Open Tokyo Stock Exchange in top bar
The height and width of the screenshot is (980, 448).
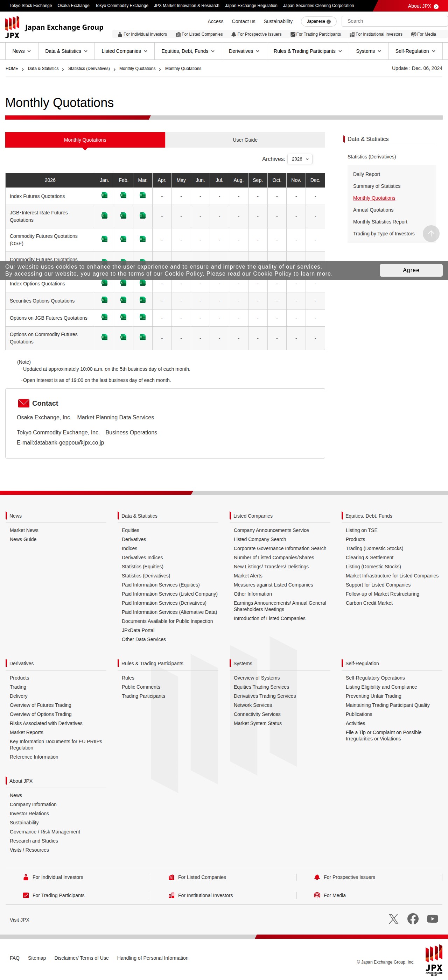pyautogui.click(x=30, y=6)
